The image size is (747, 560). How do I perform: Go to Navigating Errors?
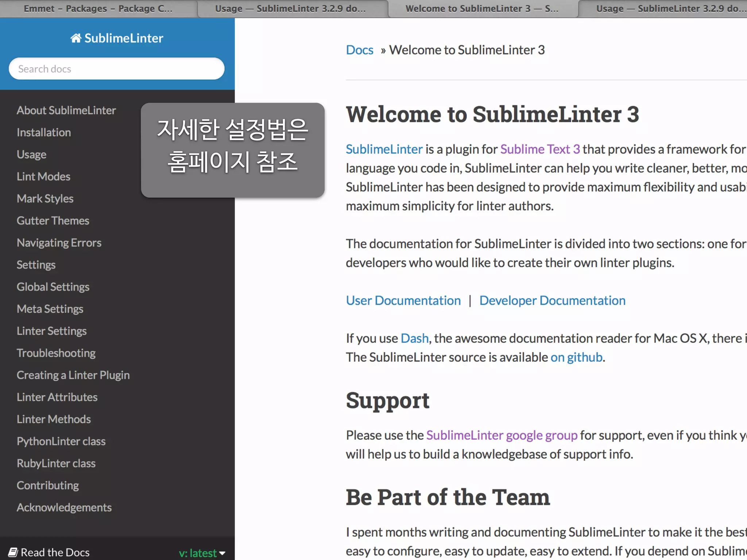[59, 243]
